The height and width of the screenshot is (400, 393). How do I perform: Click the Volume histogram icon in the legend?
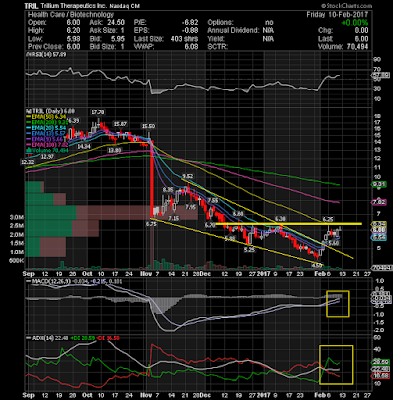click(x=29, y=151)
